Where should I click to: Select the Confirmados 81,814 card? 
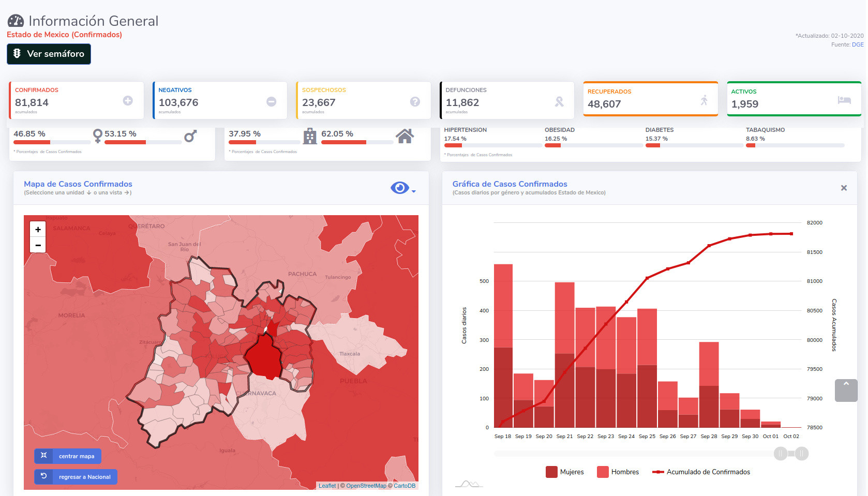point(77,100)
